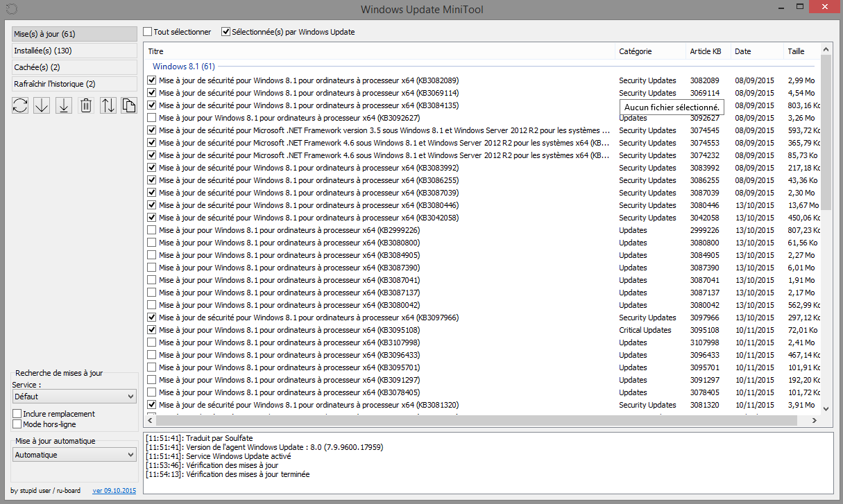
Task: Sort the list by the Taille column
Action: tap(801, 51)
